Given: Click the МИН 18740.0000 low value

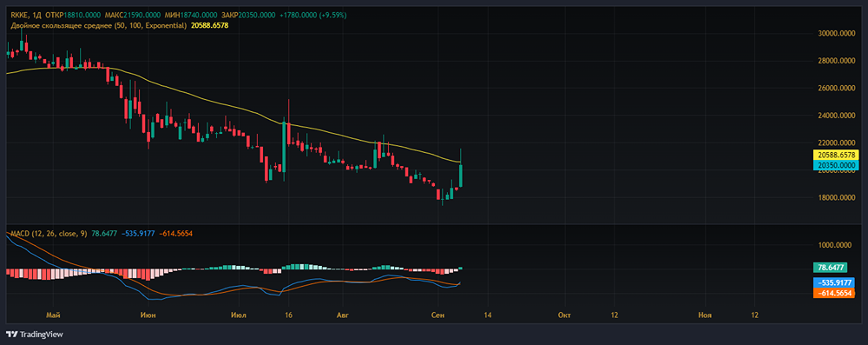Looking at the screenshot, I should [x=190, y=16].
